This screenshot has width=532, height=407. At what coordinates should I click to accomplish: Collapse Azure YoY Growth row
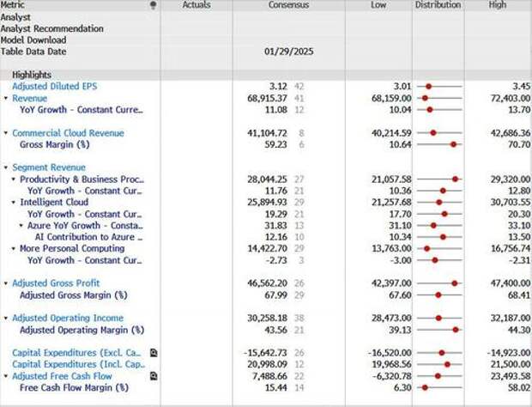click(21, 226)
